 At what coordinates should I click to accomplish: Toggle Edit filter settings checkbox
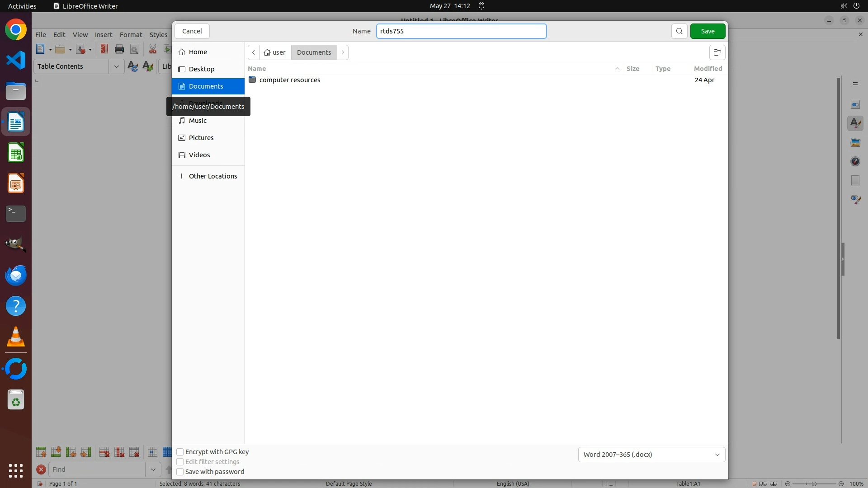pos(180,462)
